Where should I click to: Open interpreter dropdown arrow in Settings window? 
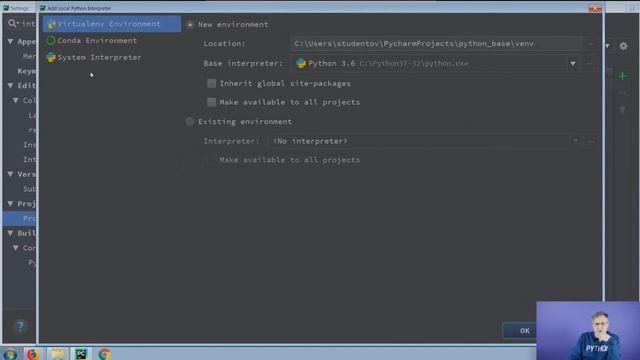click(608, 46)
